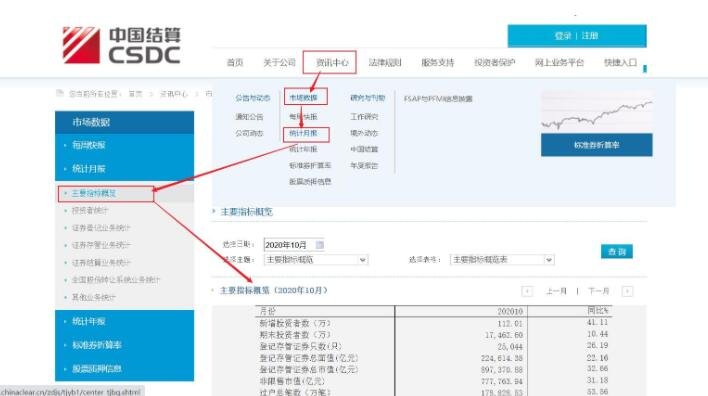Click the previous-month arrow icon beside 上一月
The width and height of the screenshot is (708, 396).
pos(527,291)
